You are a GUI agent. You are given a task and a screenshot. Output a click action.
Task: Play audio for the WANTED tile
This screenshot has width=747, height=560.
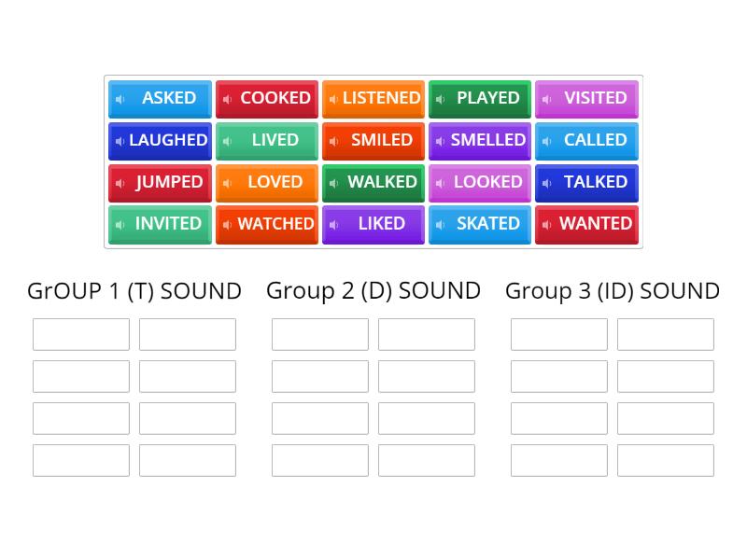click(547, 224)
